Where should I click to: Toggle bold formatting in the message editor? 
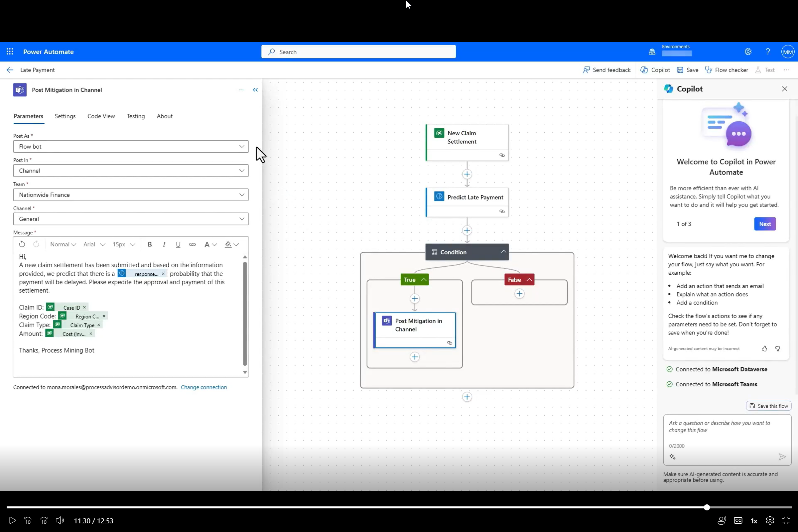pos(149,244)
